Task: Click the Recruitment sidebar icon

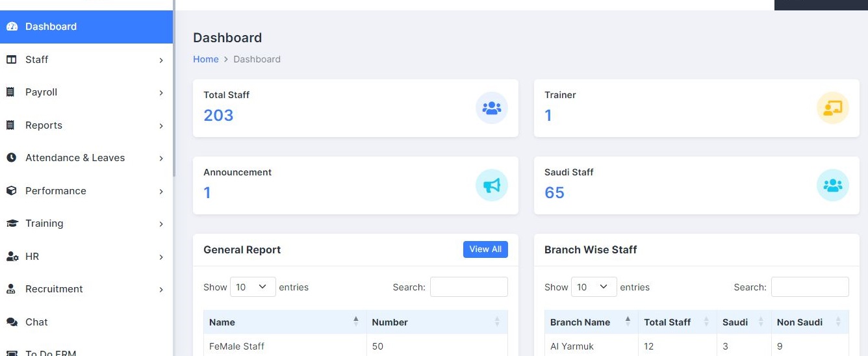Action: [x=11, y=289]
